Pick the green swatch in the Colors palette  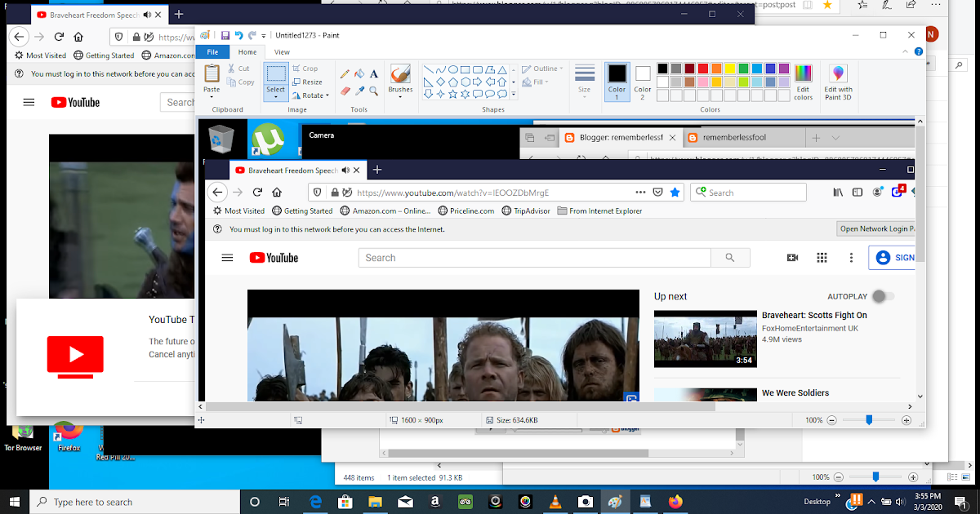pyautogui.click(x=743, y=69)
